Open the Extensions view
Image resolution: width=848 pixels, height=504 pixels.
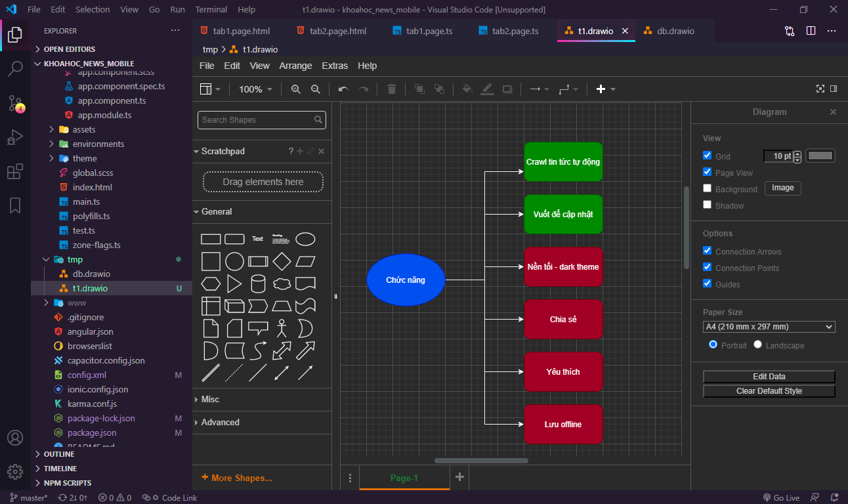pos(15,172)
